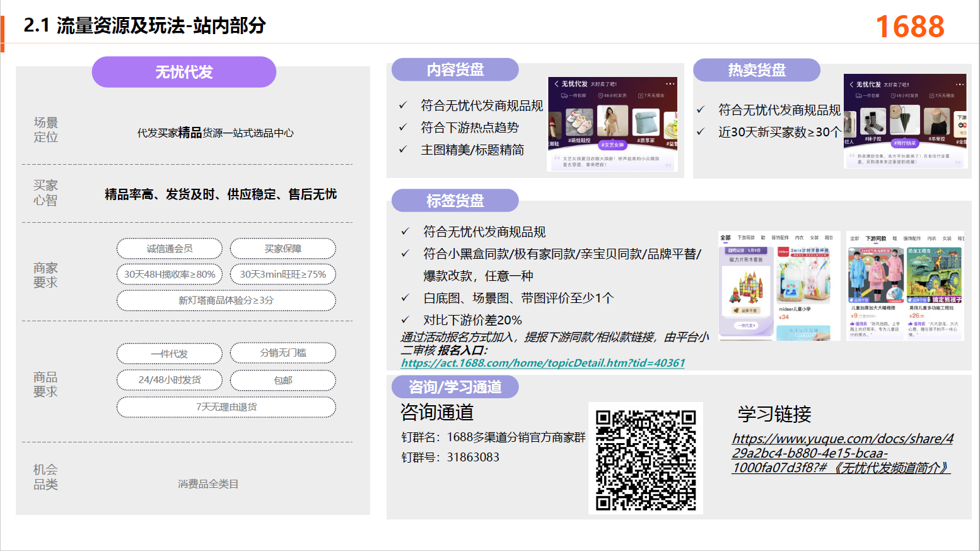
Task: Click the 一件代发 button on 磁力片积木套装 card
Action: click(x=745, y=326)
